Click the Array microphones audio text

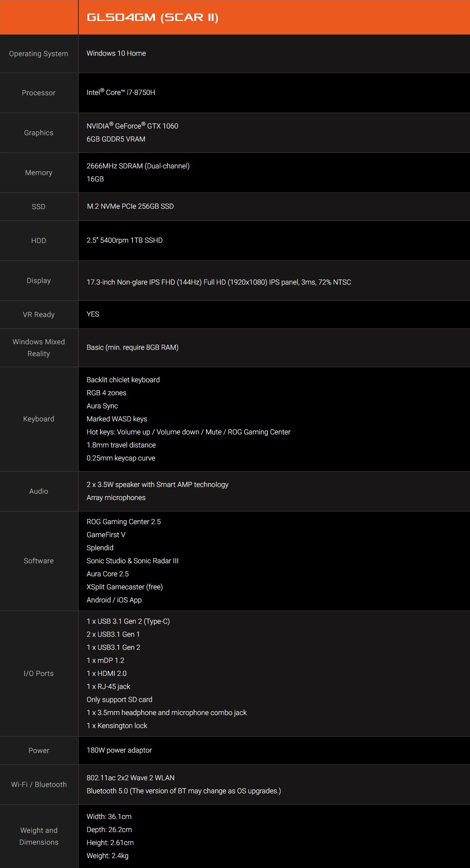[116, 498]
